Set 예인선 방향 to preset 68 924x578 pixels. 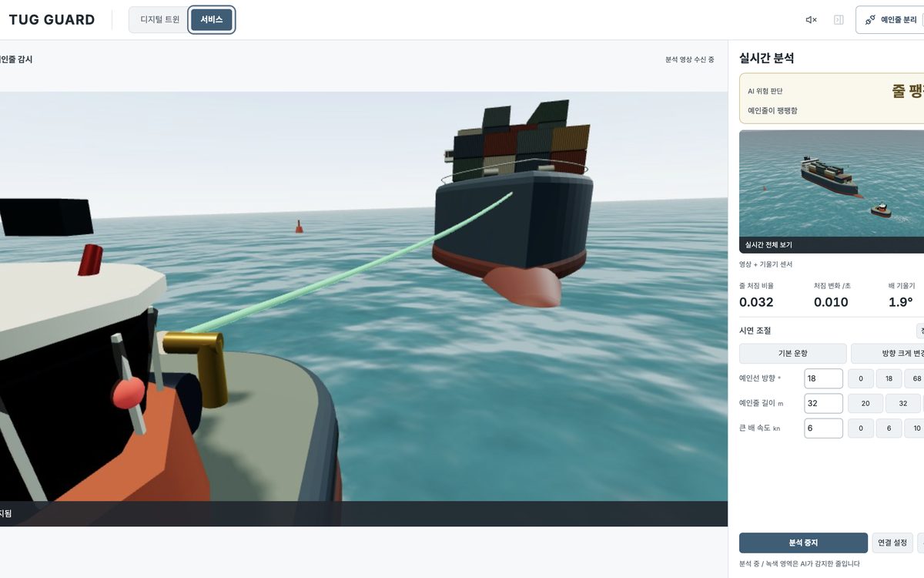pyautogui.click(x=915, y=378)
